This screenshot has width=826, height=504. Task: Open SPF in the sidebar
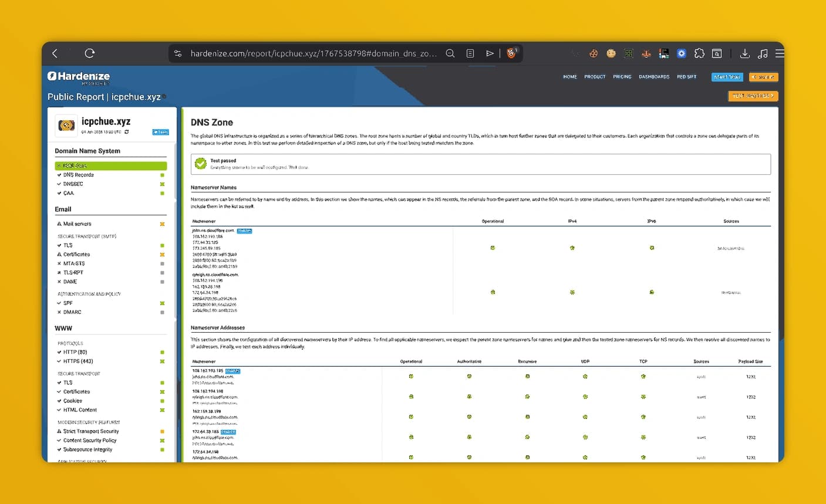pos(68,303)
